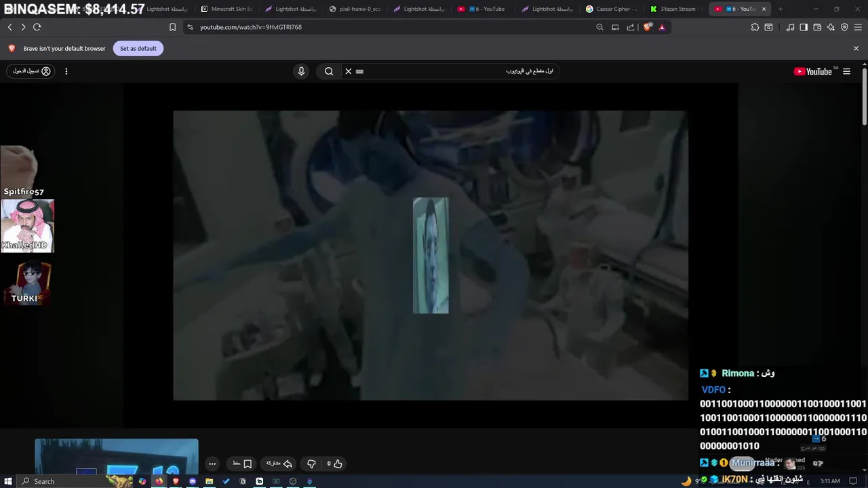Open the Brave Wallet icon
The width and height of the screenshot is (868, 488).
[817, 27]
